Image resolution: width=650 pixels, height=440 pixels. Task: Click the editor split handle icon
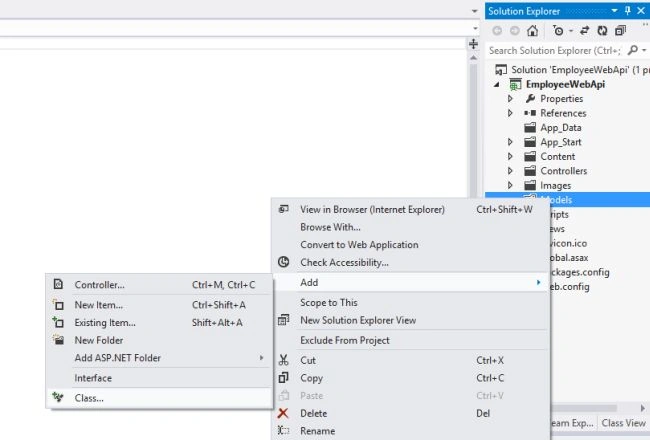[473, 44]
